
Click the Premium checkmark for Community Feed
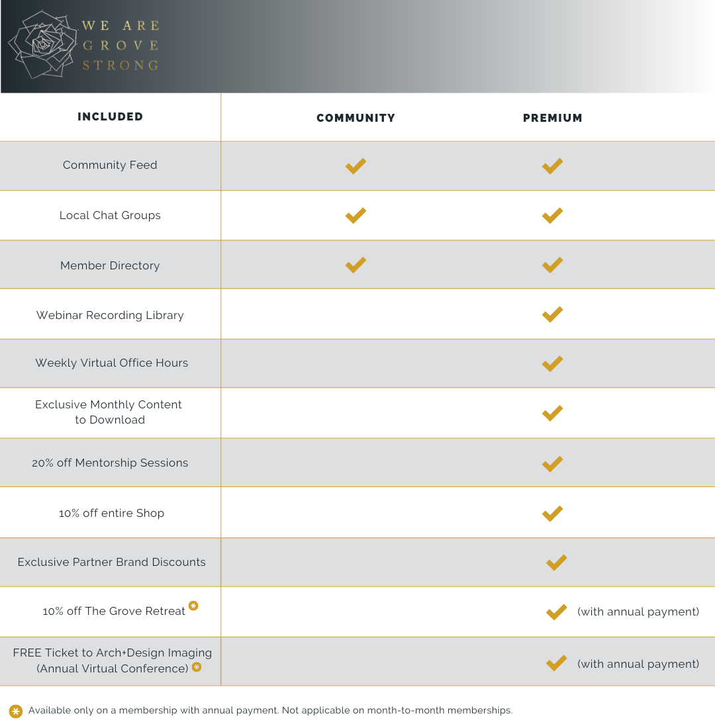552,166
